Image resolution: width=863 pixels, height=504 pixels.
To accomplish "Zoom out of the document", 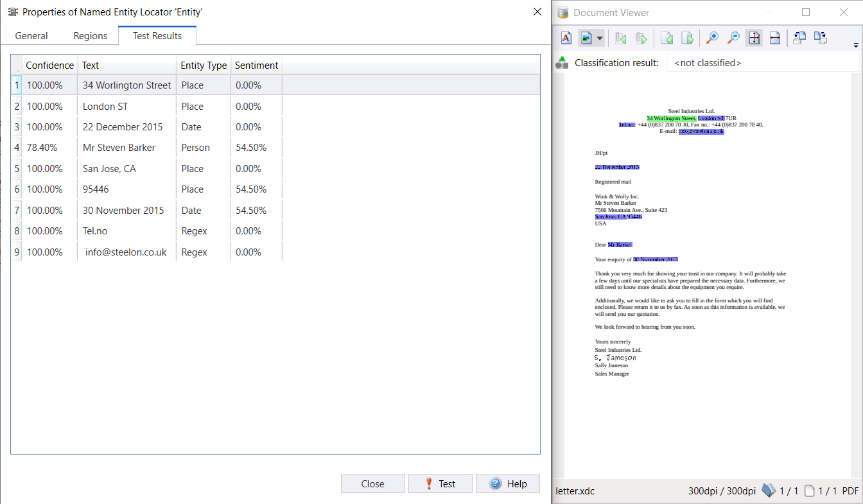I will (x=733, y=39).
